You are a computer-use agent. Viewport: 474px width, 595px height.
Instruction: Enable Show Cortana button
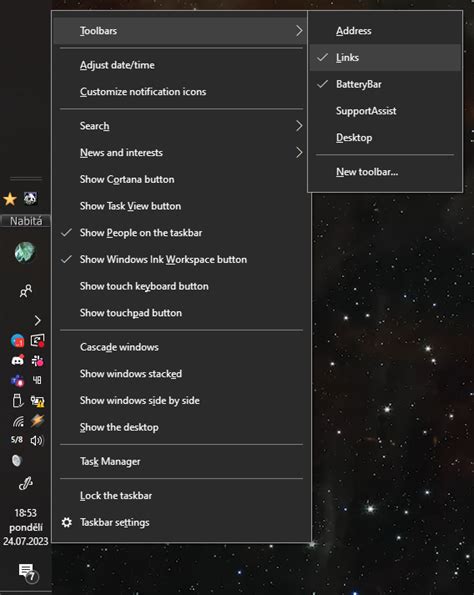tap(181, 179)
